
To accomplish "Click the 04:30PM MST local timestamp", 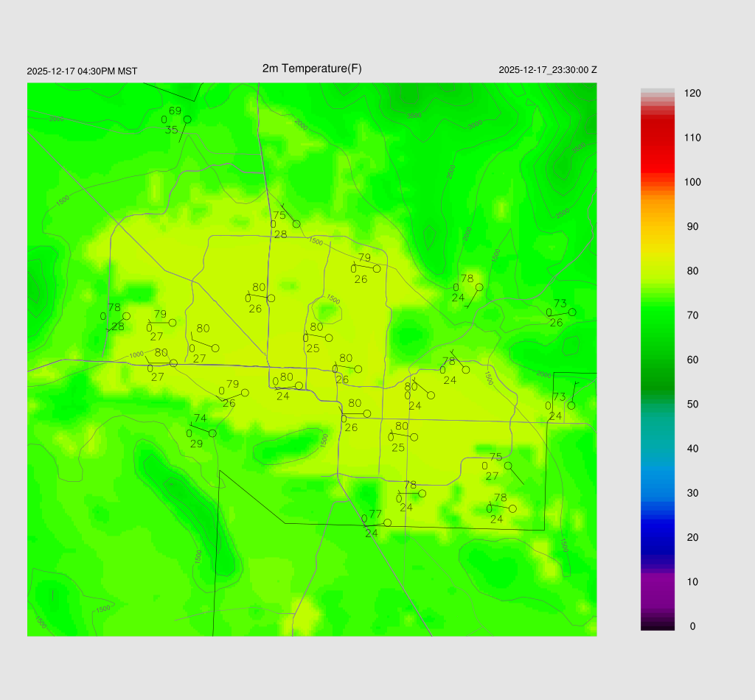I will coord(82,71).
